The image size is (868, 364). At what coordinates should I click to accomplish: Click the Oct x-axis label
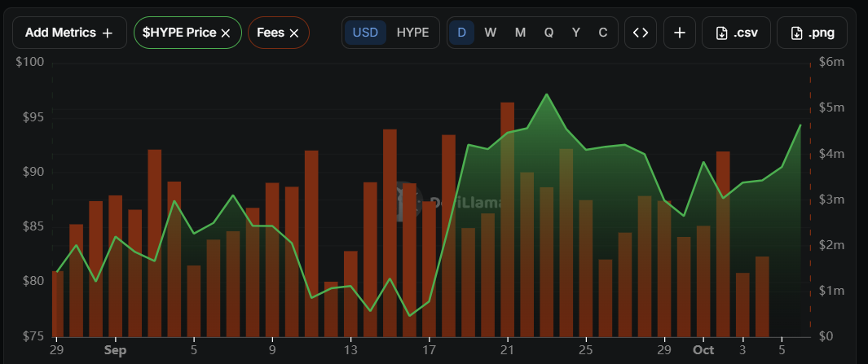point(703,350)
